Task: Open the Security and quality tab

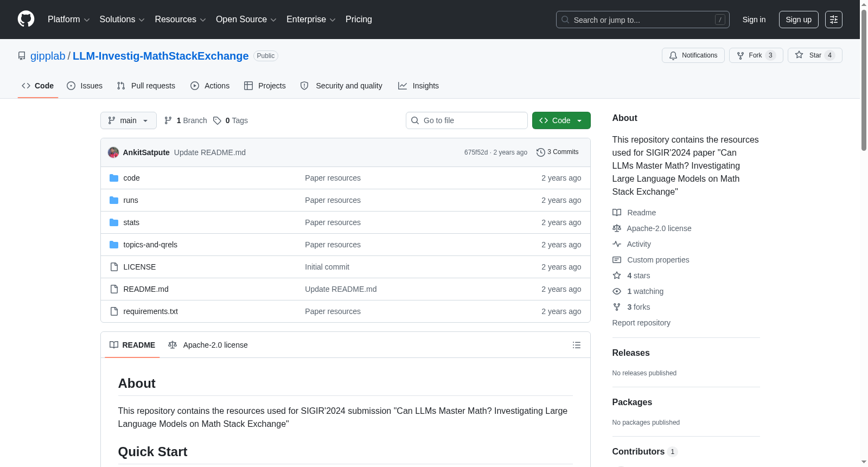Action: [x=341, y=86]
